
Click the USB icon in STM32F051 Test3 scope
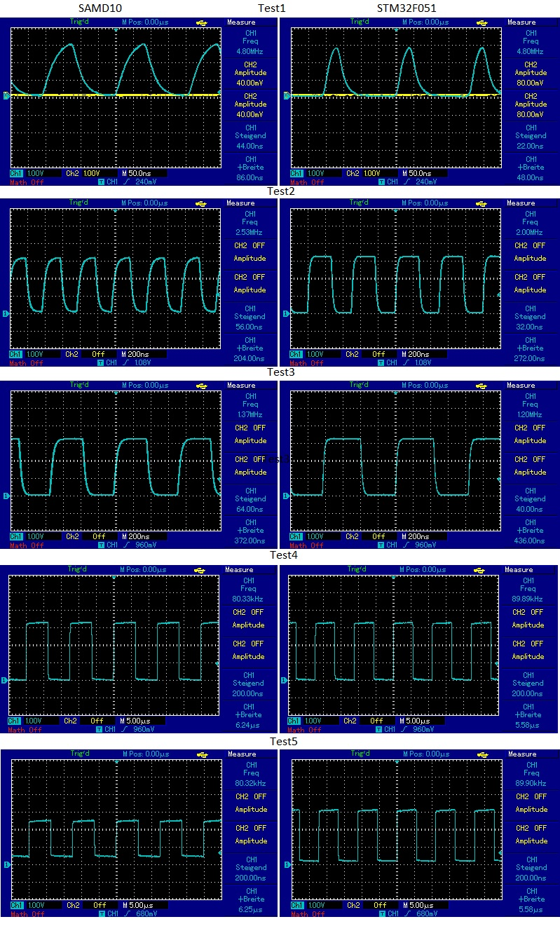(482, 386)
